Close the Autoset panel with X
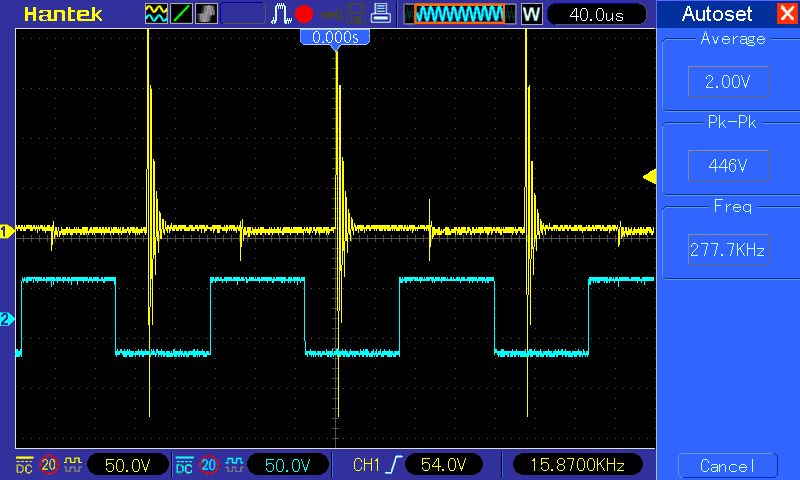The height and width of the screenshot is (480, 800). (x=786, y=14)
